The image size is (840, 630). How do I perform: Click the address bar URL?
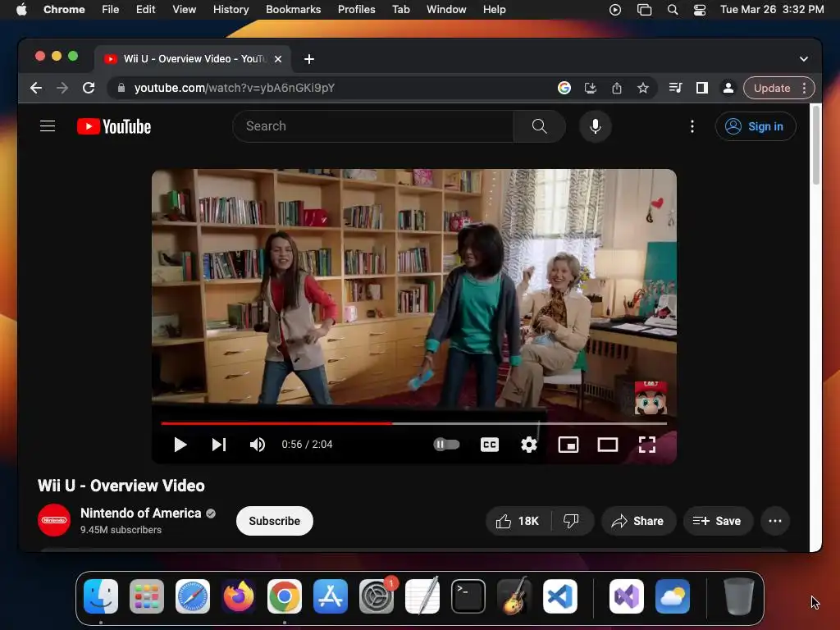click(234, 88)
